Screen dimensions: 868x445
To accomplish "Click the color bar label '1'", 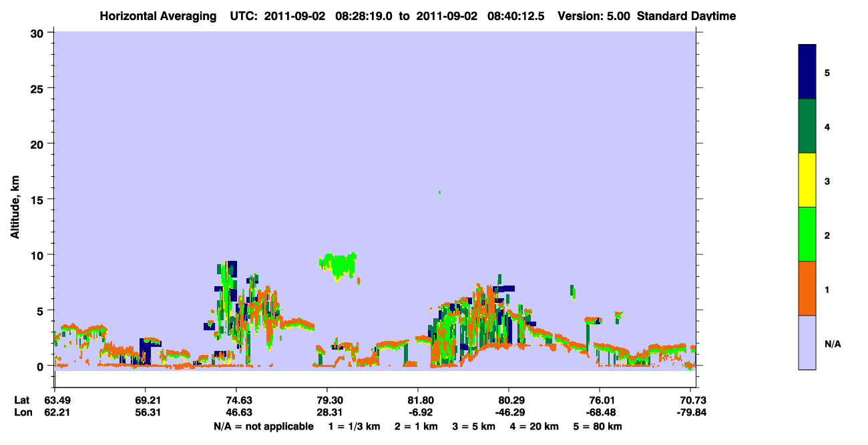I will click(827, 290).
